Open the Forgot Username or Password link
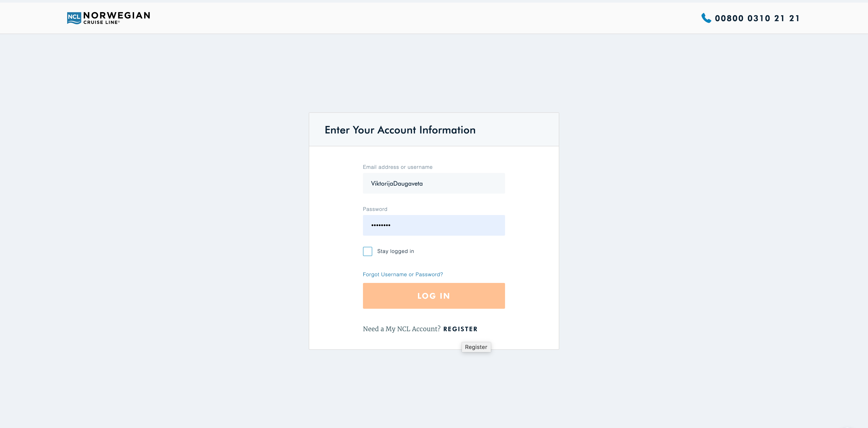 pyautogui.click(x=403, y=274)
